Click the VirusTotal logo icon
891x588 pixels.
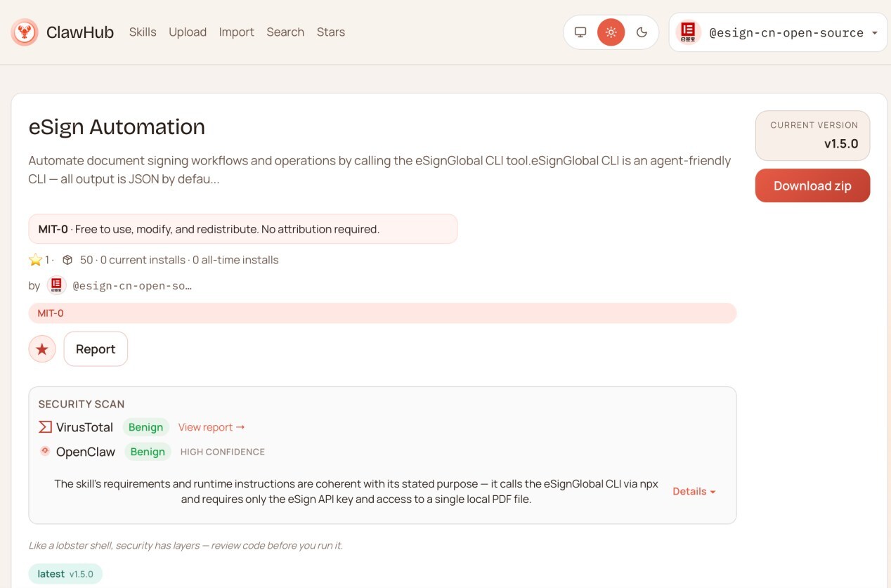point(45,427)
